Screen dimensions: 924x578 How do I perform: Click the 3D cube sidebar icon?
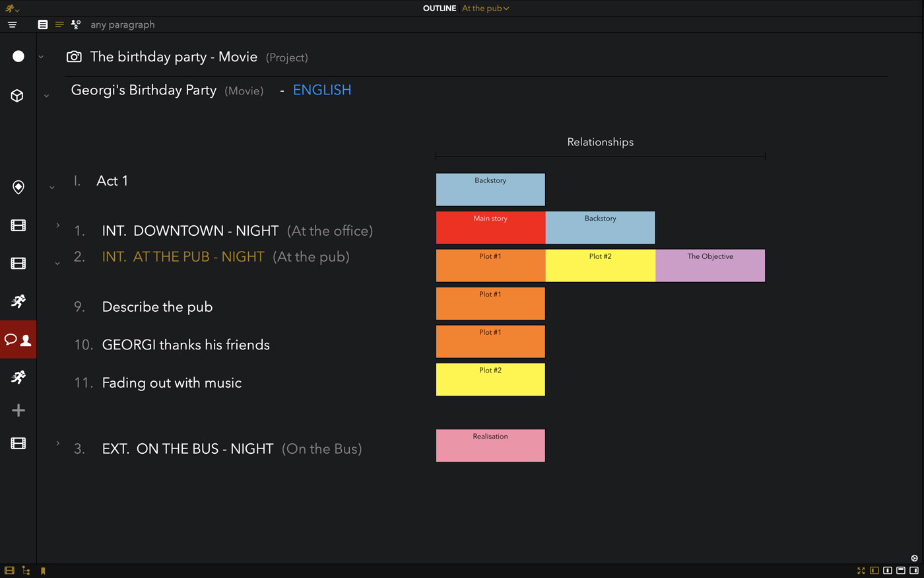point(18,96)
